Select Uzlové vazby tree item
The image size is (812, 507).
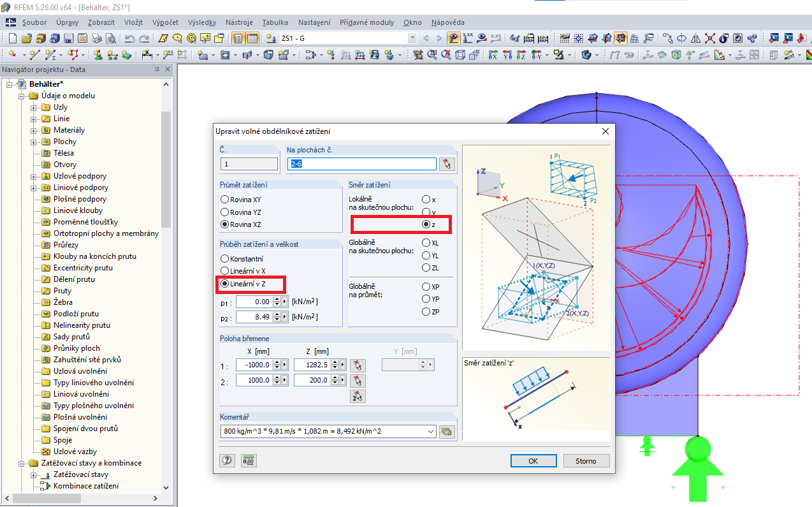point(75,452)
